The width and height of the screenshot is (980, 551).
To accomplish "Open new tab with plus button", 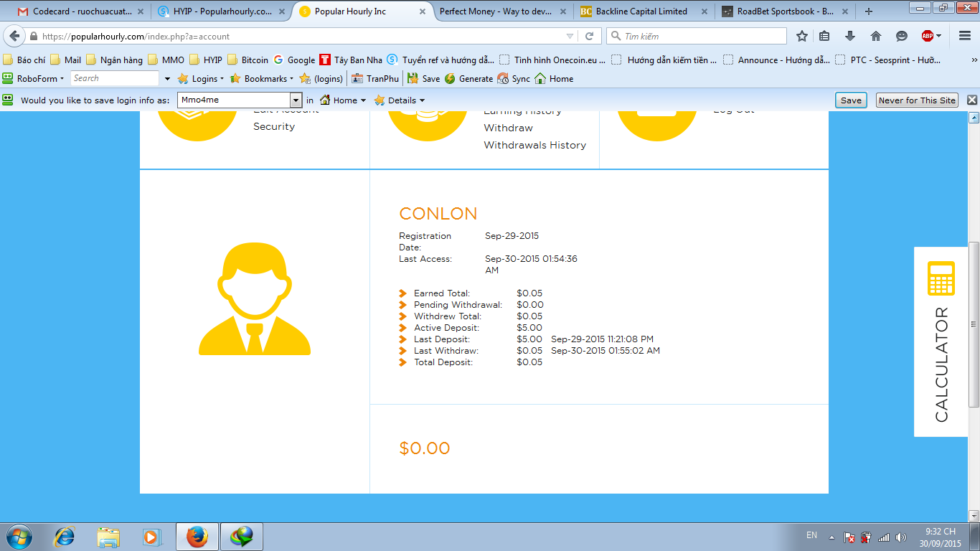I will pos(869,11).
